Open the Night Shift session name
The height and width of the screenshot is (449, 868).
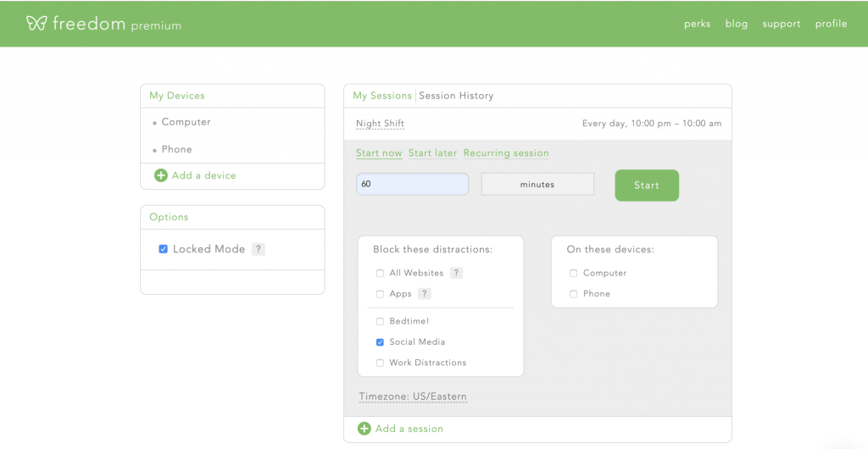pos(381,124)
